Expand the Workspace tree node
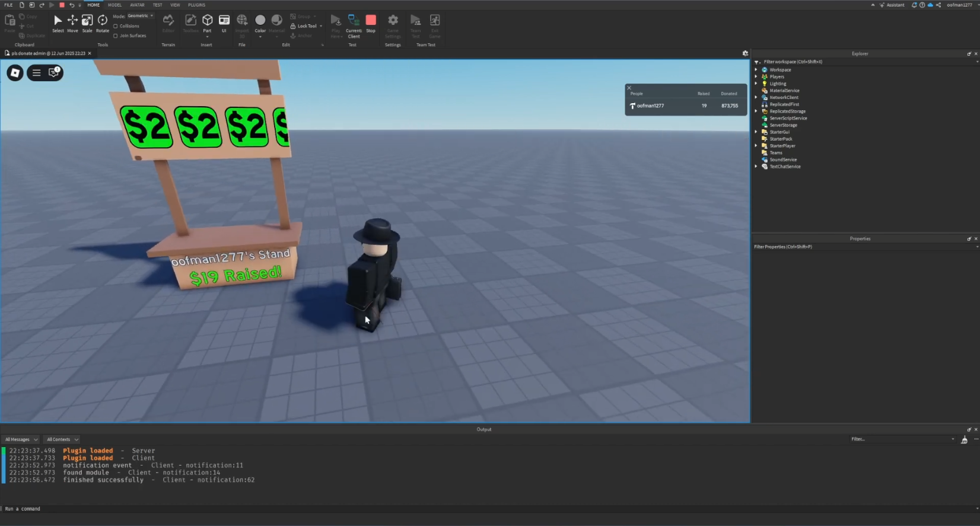Viewport: 980px width, 526px height. pyautogui.click(x=756, y=70)
